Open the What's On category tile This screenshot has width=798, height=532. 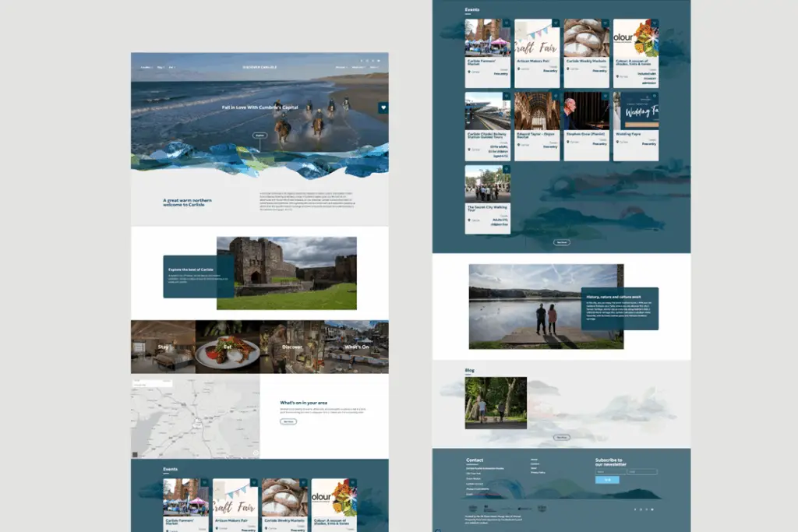click(356, 347)
